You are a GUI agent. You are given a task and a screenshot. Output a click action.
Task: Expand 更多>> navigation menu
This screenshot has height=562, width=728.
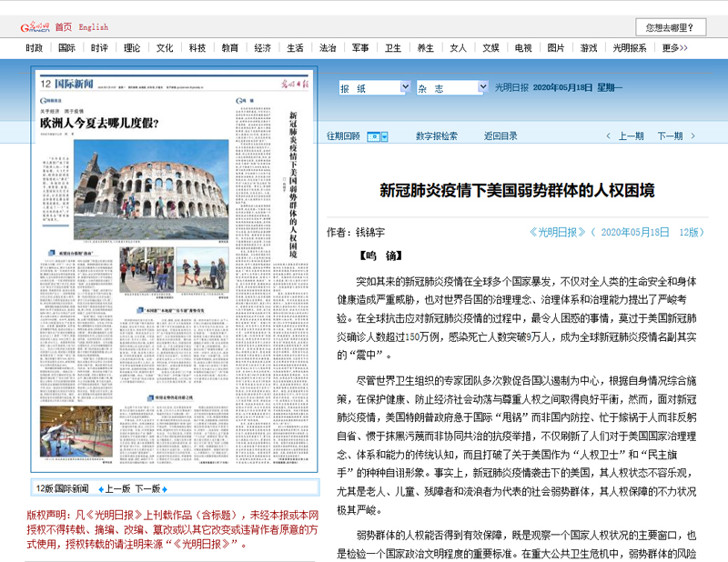674,48
